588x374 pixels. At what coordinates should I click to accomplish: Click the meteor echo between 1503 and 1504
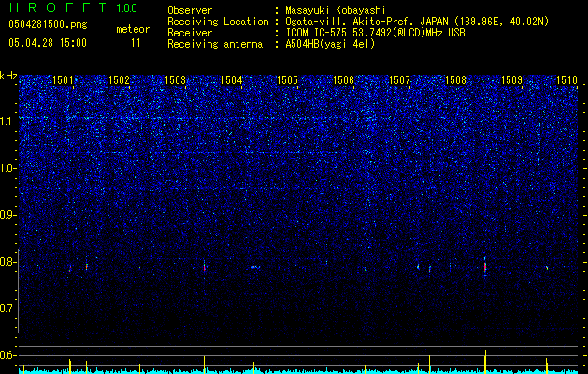pyautogui.click(x=205, y=267)
